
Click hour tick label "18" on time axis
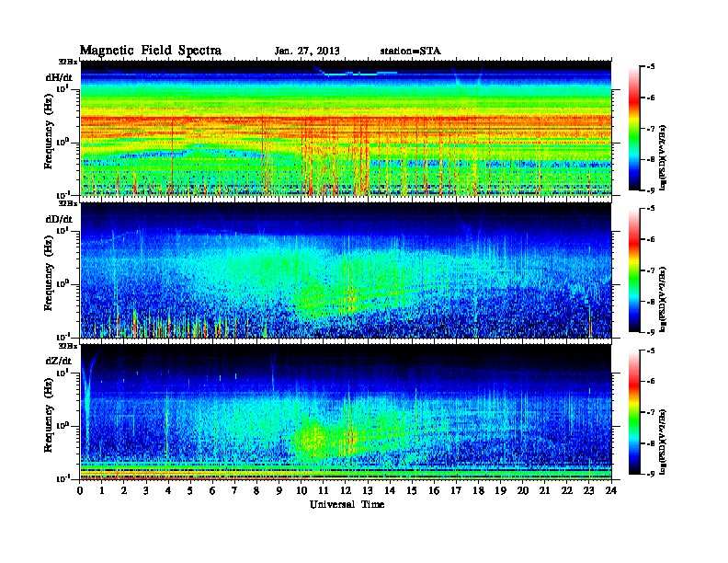click(x=478, y=490)
